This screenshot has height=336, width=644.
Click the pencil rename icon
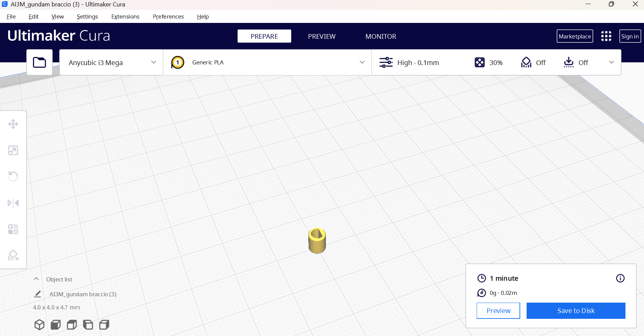pos(38,294)
